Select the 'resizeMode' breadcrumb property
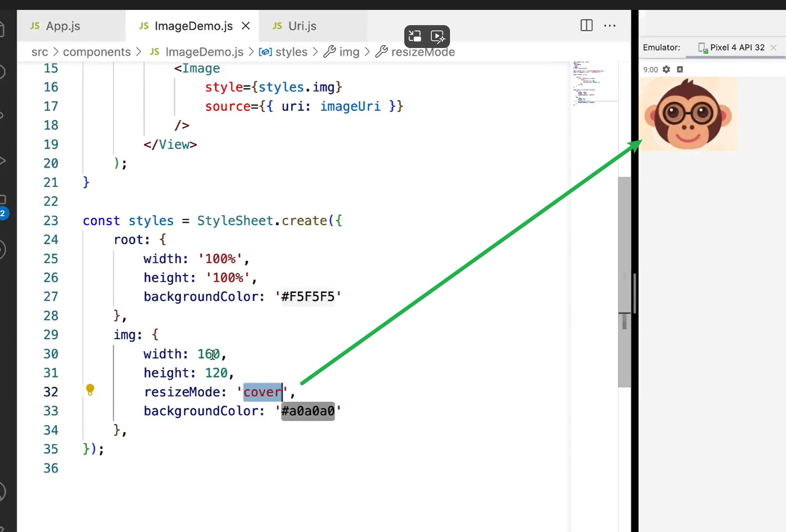The height and width of the screenshot is (532, 786). pyautogui.click(x=415, y=52)
